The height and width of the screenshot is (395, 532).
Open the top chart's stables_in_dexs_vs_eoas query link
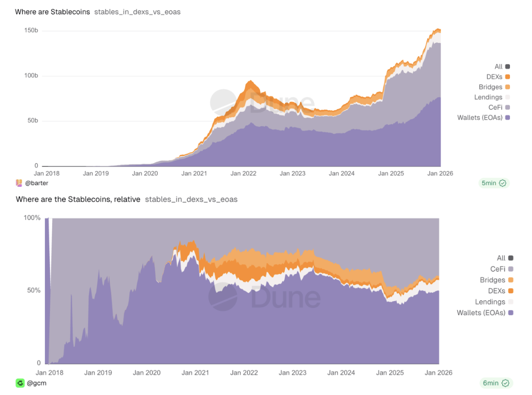[137, 12]
